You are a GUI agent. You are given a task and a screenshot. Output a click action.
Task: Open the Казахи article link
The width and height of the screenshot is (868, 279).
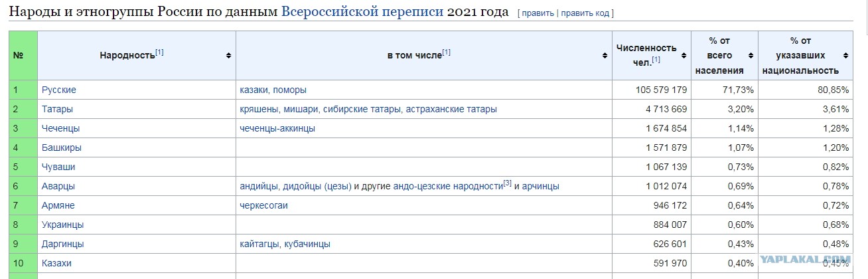[56, 263]
